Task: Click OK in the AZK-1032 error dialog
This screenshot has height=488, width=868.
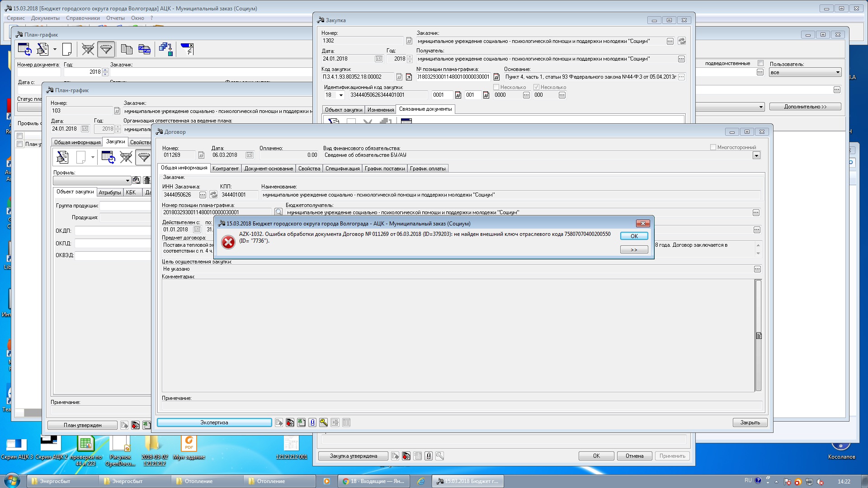Action: click(634, 236)
